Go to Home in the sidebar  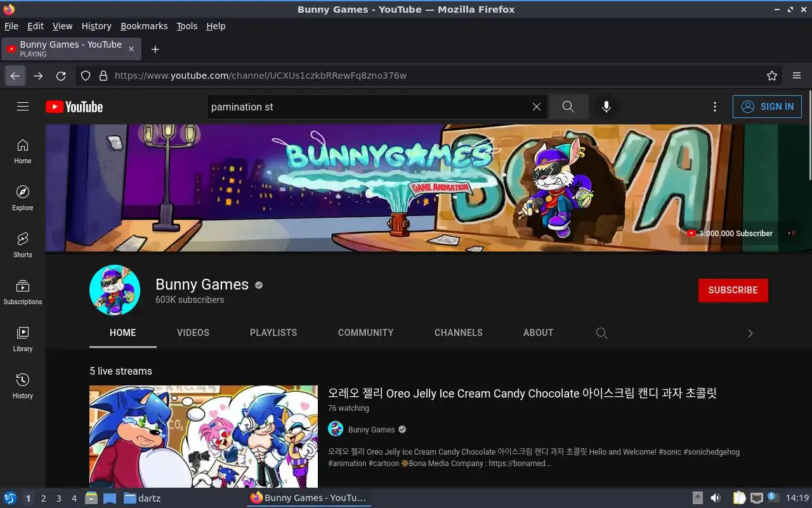coord(23,151)
